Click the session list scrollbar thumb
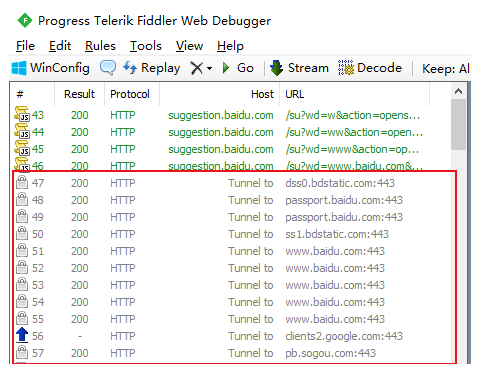Viewport: 478px width, 368px height. tap(458, 125)
